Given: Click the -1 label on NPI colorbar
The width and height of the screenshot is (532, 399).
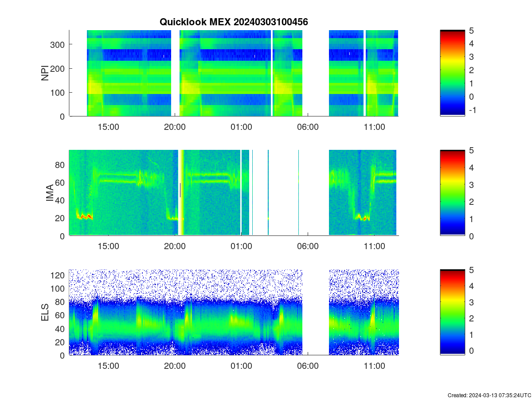Looking at the screenshot, I should pyautogui.click(x=472, y=110).
